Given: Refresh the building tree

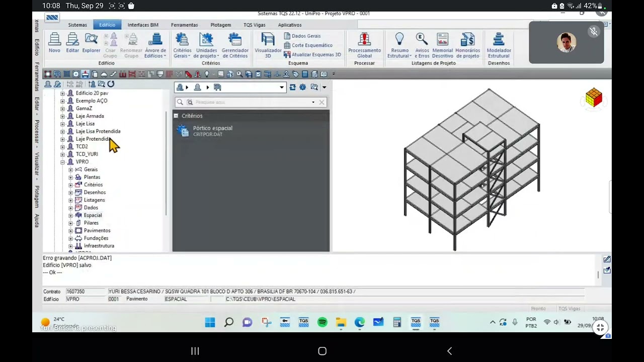Looking at the screenshot, I should (111, 84).
